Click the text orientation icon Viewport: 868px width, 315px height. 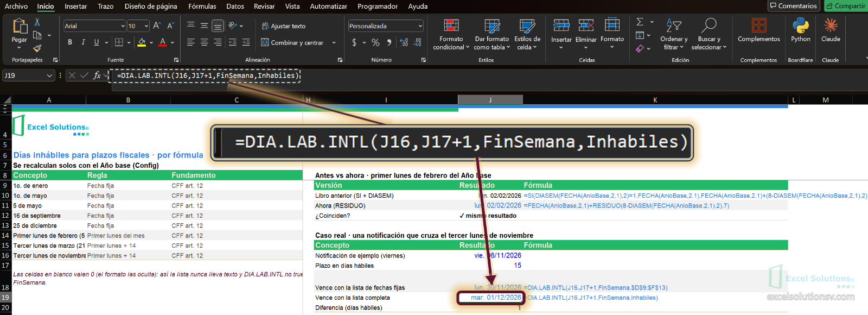click(x=233, y=26)
